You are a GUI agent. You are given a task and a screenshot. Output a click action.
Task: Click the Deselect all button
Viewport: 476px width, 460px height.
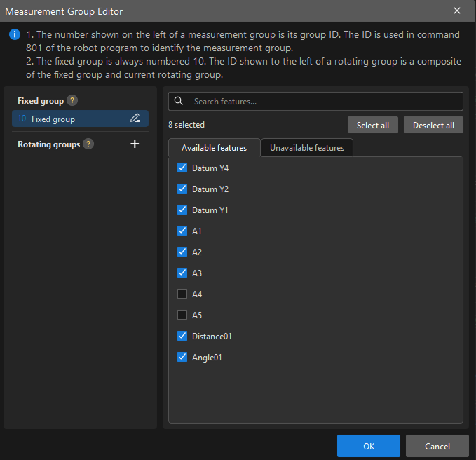point(433,125)
